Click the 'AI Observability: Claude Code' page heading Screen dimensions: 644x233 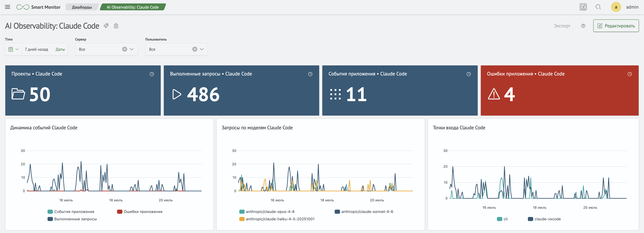[52, 26]
